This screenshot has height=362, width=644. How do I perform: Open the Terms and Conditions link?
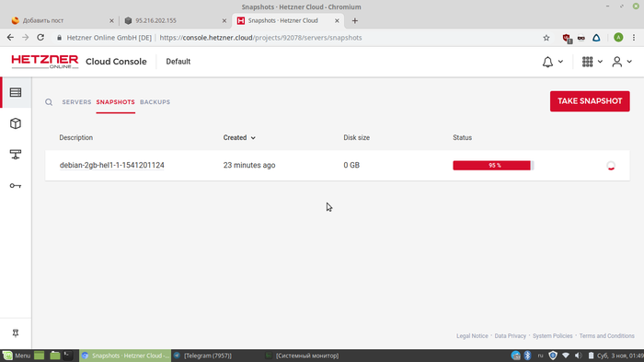(x=606, y=336)
